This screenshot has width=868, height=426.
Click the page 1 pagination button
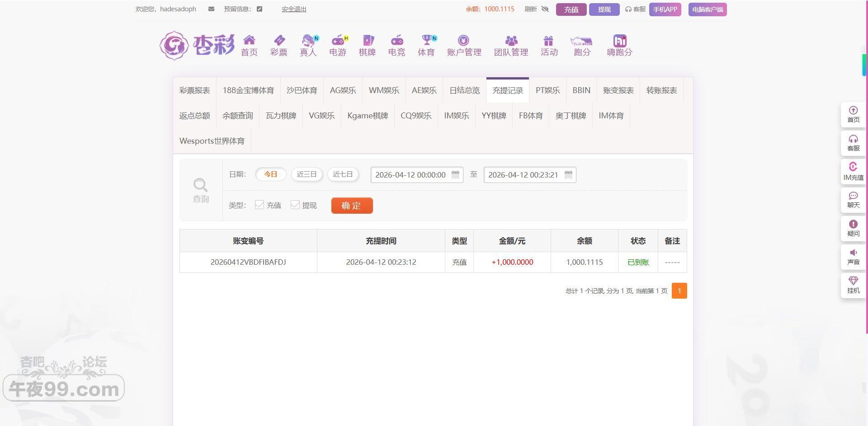click(x=679, y=291)
